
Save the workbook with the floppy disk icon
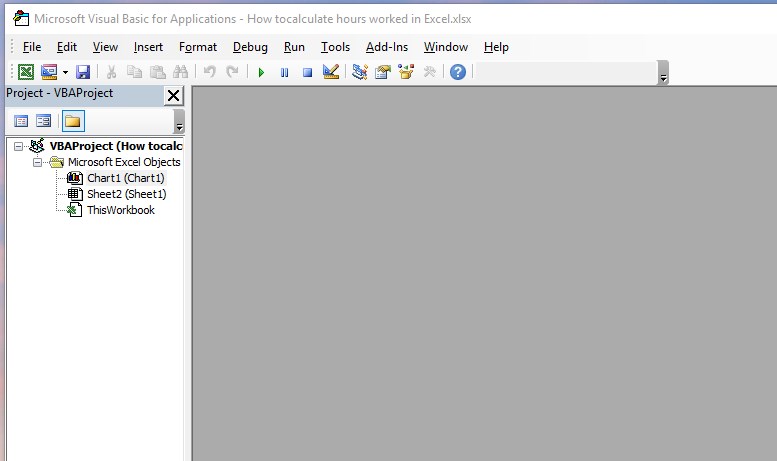(x=83, y=72)
